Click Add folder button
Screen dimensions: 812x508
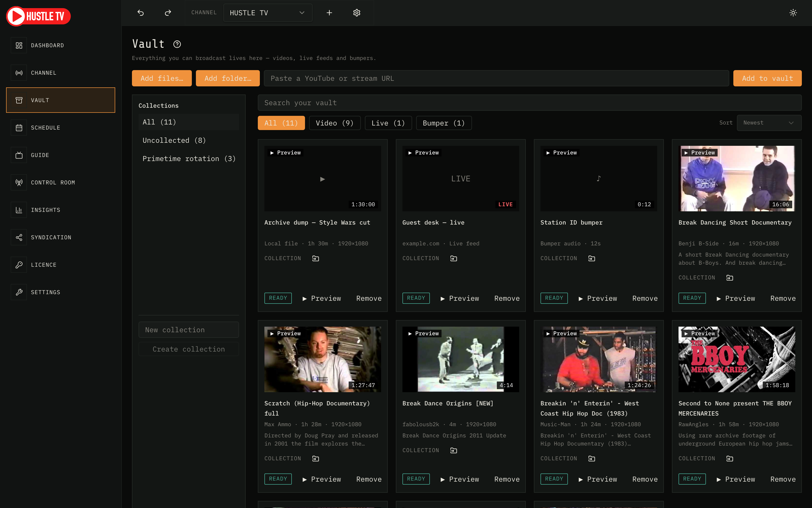coord(228,78)
